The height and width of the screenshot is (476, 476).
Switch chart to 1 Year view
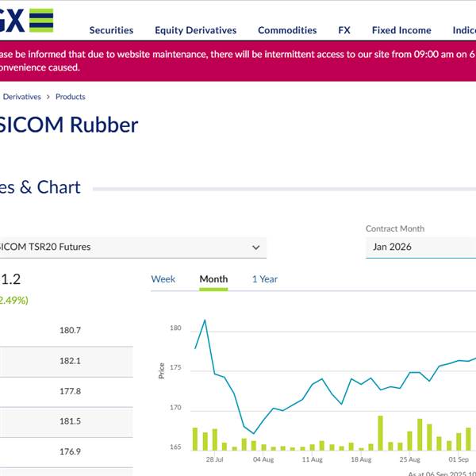[x=265, y=279]
